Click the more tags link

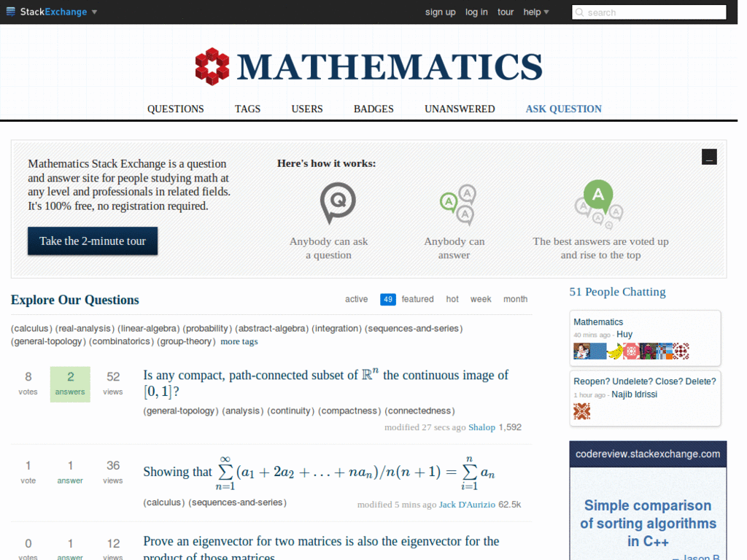239,341
